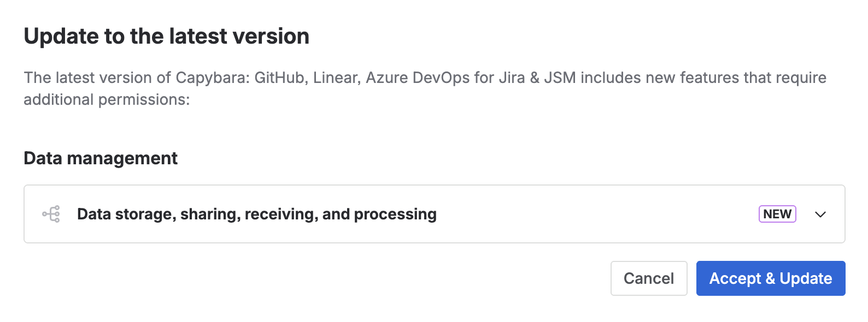The image size is (868, 322).
Task: Toggle the down arrow next to NEW
Action: tap(820, 214)
